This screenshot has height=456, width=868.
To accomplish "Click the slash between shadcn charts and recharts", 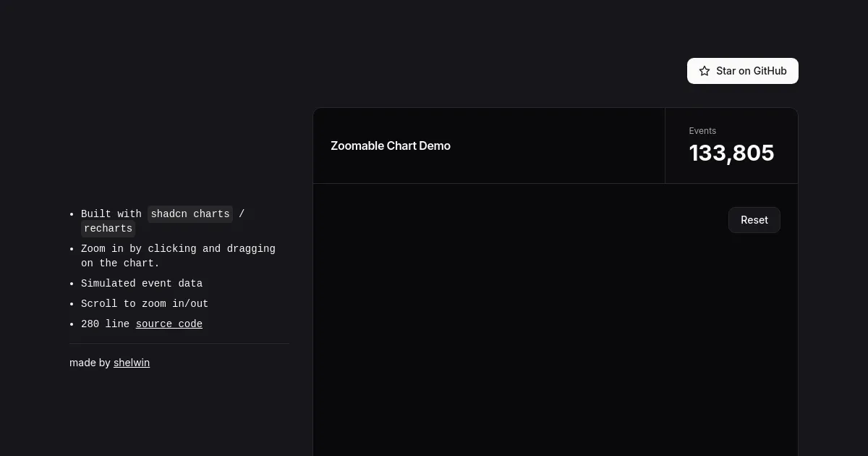I will [x=242, y=214].
